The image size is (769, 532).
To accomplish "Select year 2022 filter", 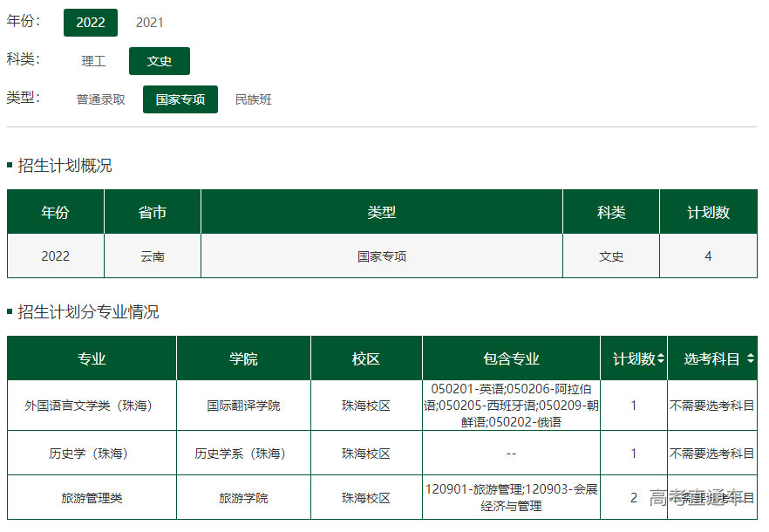I will (91, 23).
